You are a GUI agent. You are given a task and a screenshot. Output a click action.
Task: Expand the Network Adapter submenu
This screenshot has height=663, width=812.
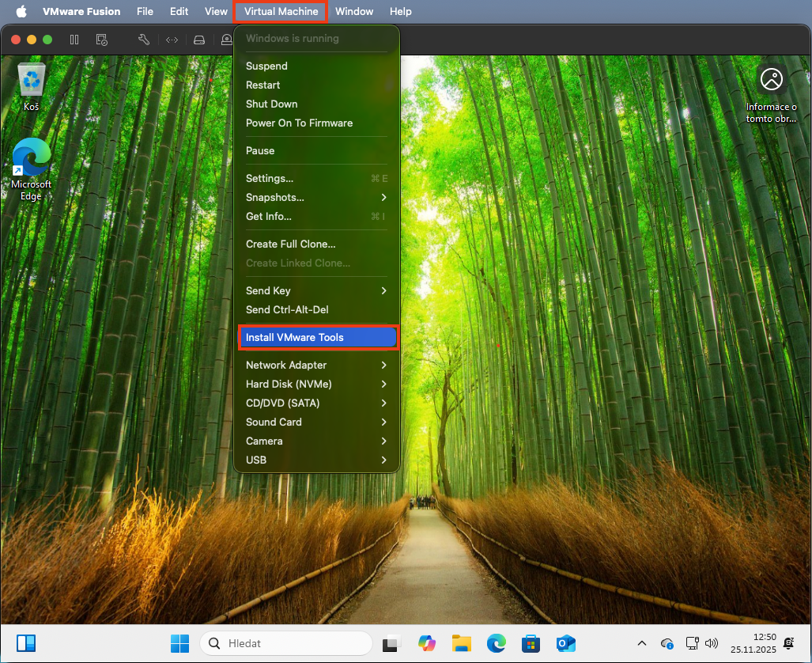coord(316,365)
